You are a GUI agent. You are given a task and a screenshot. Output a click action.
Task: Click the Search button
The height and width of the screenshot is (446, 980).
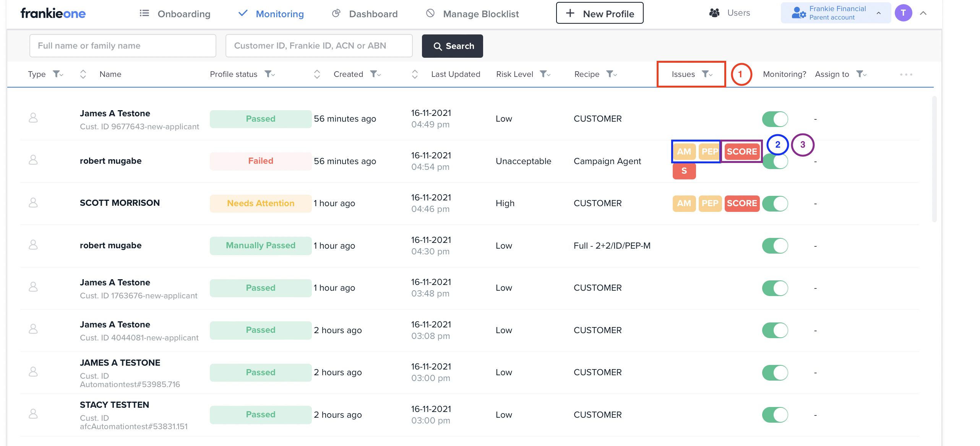tap(453, 46)
